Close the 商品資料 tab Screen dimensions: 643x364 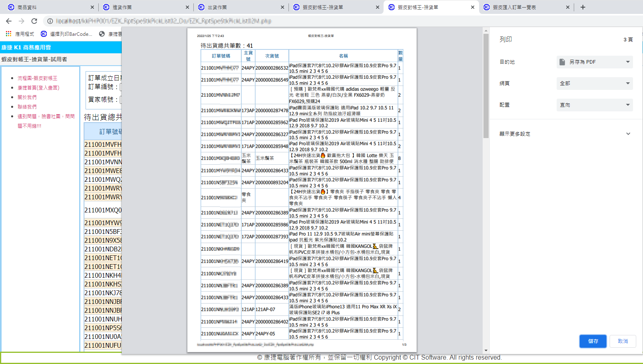92,7
